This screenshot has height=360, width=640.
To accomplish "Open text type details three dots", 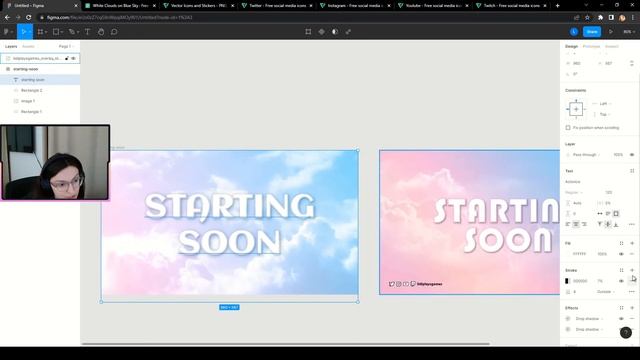I will click(632, 224).
